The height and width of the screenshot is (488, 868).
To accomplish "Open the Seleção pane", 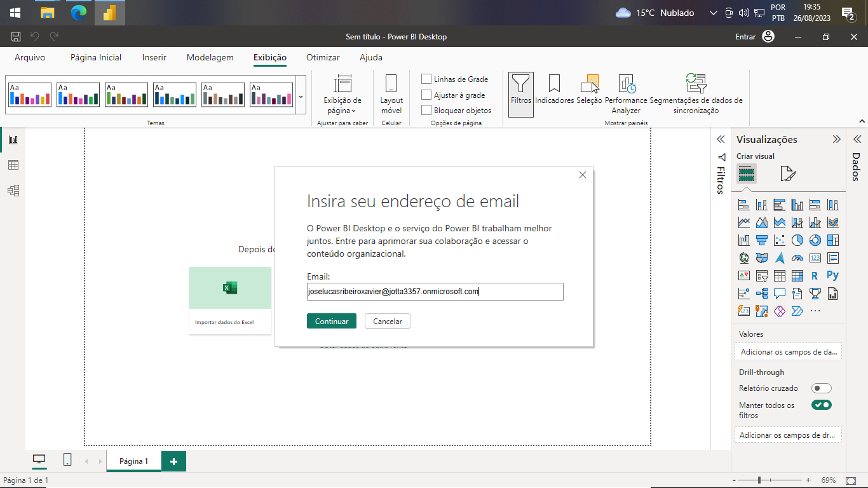I will (589, 90).
